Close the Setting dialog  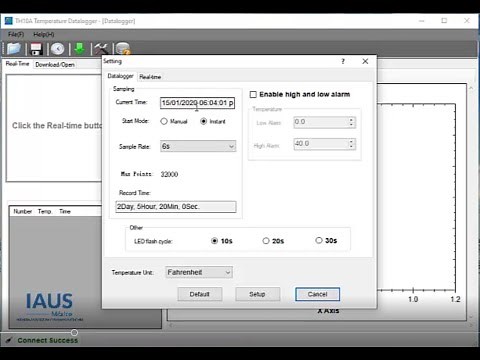tap(365, 61)
